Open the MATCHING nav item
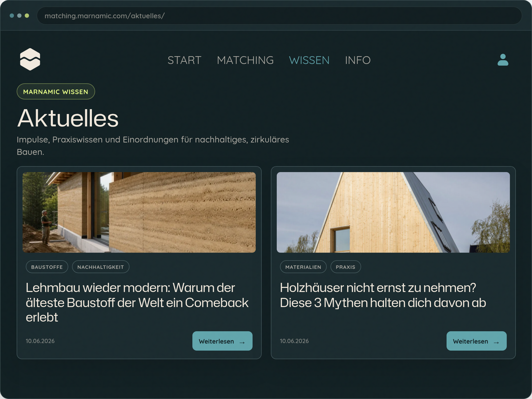The image size is (532, 399). [x=245, y=60]
